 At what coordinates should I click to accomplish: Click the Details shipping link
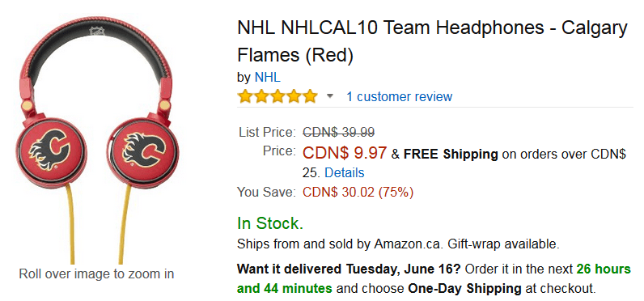(344, 173)
